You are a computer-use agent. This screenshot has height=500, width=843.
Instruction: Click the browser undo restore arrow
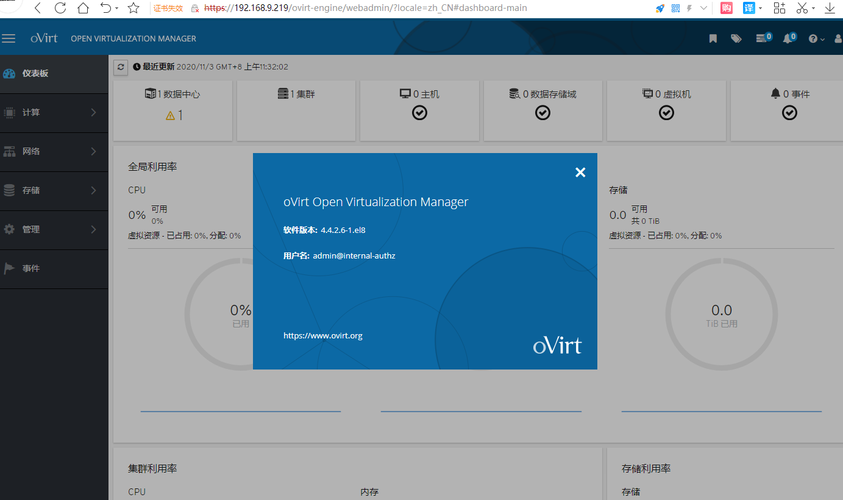[106, 8]
